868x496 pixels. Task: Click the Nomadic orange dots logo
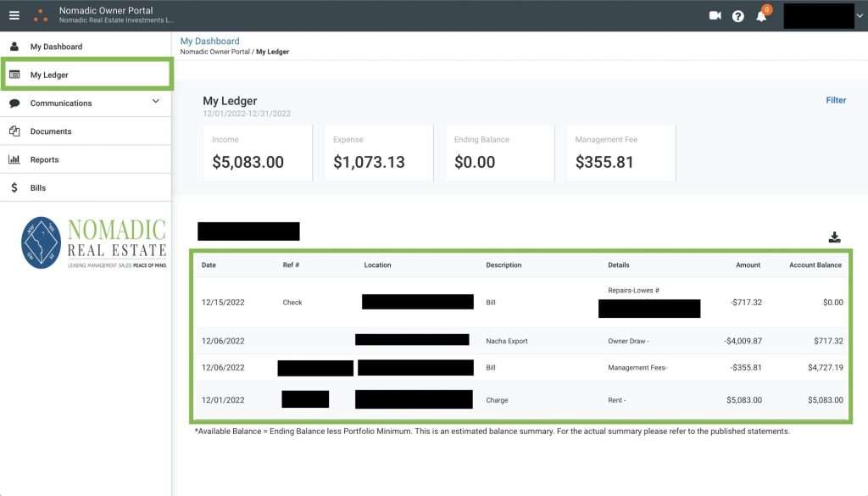click(40, 15)
